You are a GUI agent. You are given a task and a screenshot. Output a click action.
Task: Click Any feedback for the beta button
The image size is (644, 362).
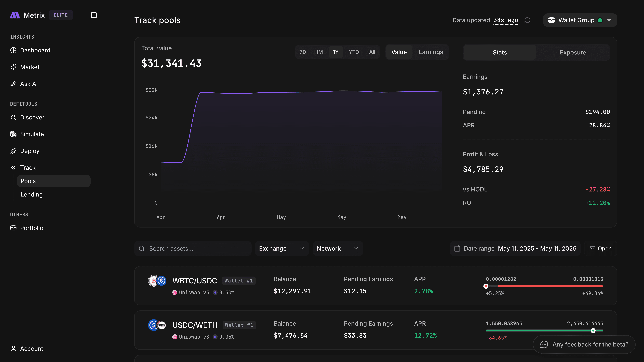(584, 344)
